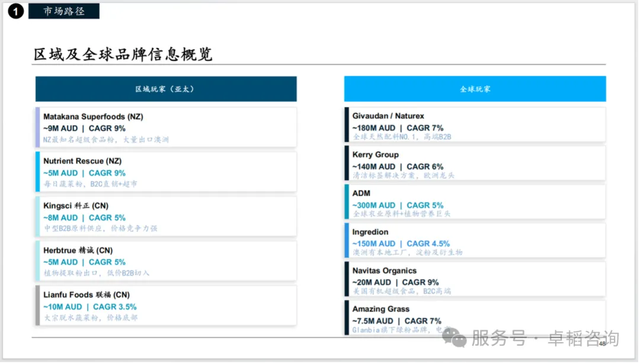Click the Kerry description 清洁标签解决方案
Viewport: 640px width, 364px height.
click(404, 176)
